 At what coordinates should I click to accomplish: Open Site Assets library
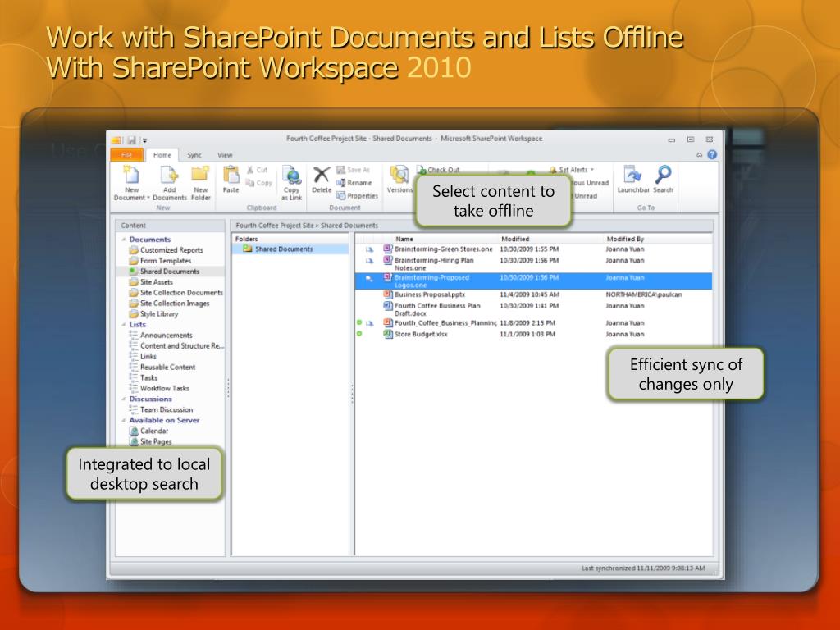[x=157, y=282]
